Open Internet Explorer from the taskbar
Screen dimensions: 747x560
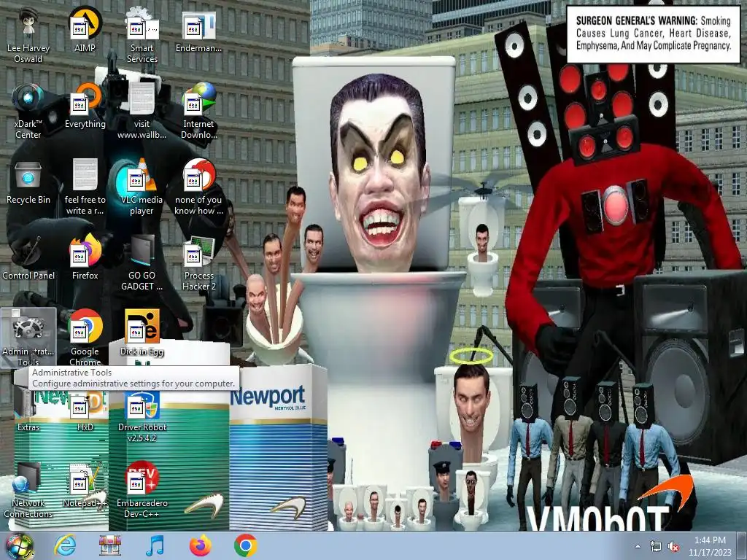[65, 545]
